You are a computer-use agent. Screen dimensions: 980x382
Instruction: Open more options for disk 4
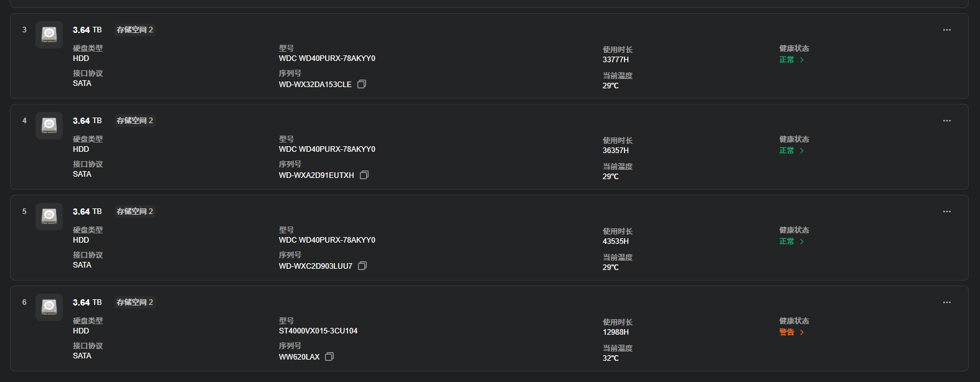[946, 121]
